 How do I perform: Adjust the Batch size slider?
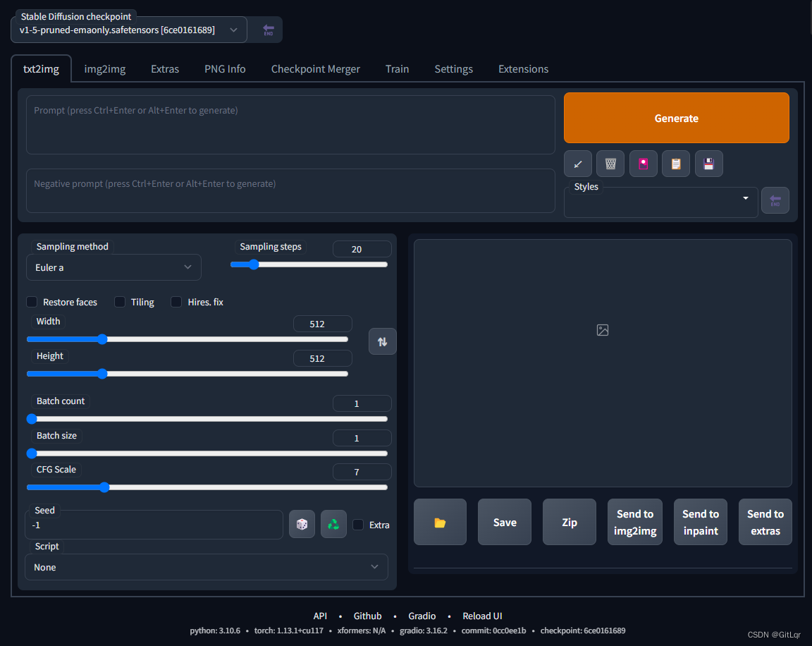[x=207, y=453]
